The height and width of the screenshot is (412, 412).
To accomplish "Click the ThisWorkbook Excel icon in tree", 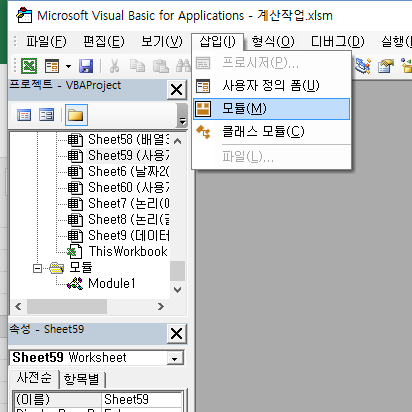I will click(74, 252).
